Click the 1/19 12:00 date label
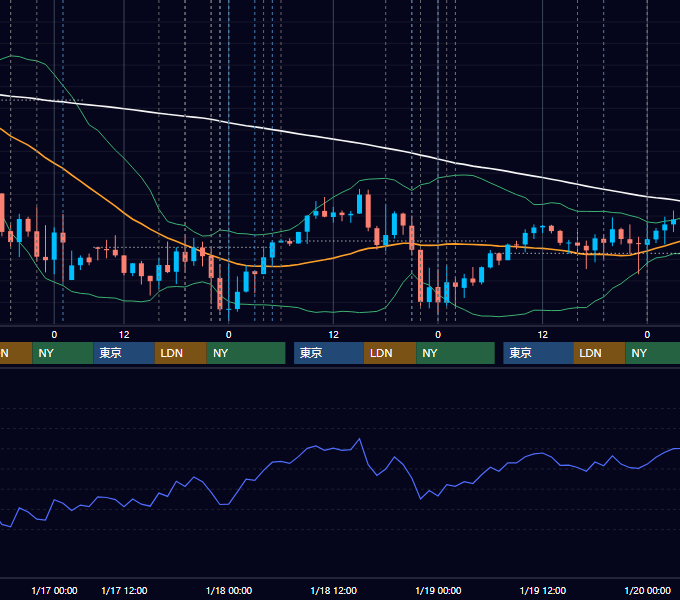Screen dimensions: 680x600 (x=543, y=590)
